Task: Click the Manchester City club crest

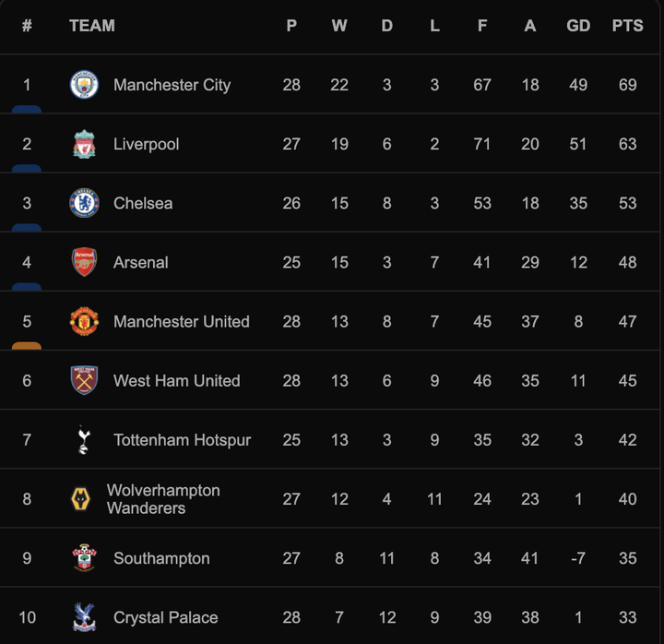Action: click(84, 85)
